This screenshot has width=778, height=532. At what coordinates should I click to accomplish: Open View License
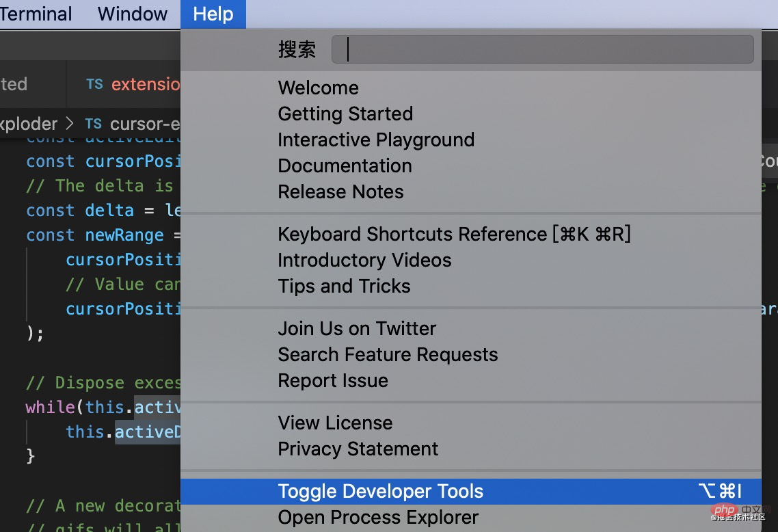point(335,423)
